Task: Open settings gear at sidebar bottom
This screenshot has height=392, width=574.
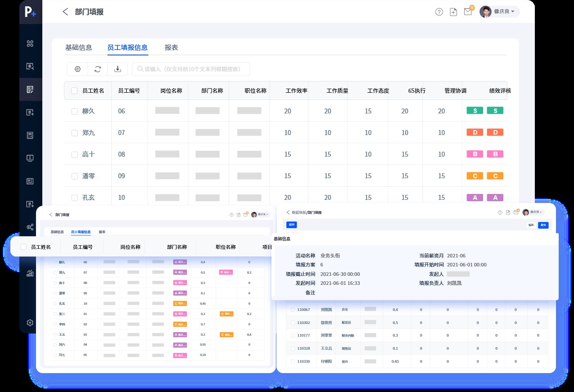Action: coord(30,323)
